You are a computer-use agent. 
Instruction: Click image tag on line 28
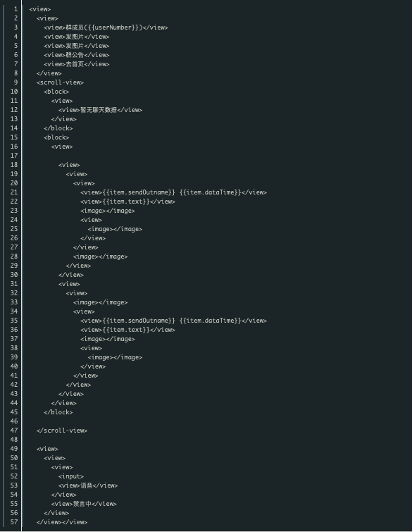tap(101, 256)
